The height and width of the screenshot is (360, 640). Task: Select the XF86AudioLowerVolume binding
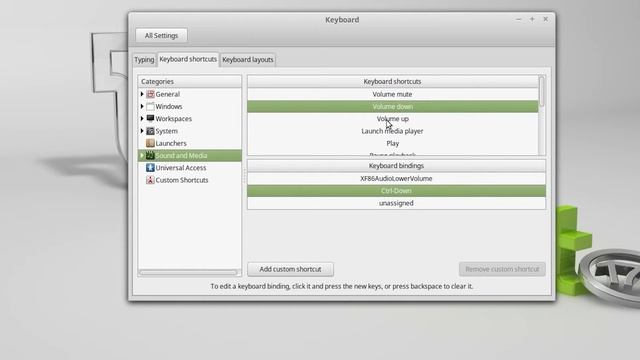[396, 179]
